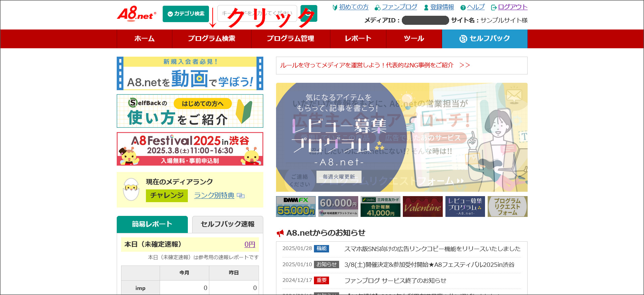Click the person icon beside 登録情報

click(x=426, y=7)
